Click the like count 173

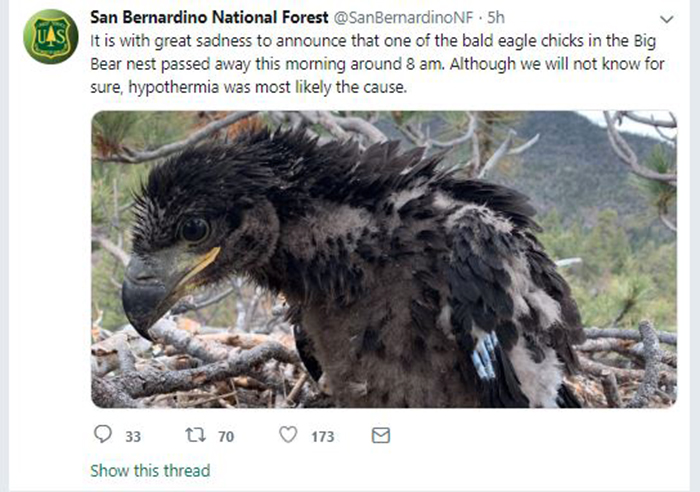323,436
